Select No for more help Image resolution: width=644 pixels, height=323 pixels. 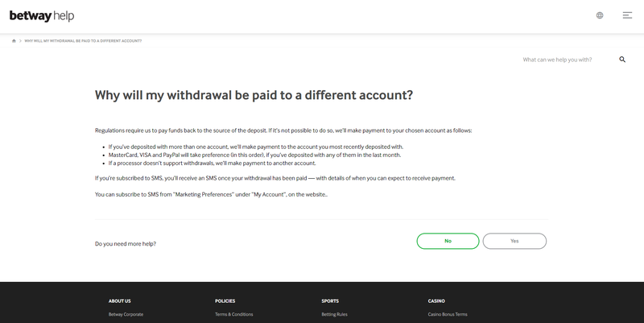[x=448, y=241]
